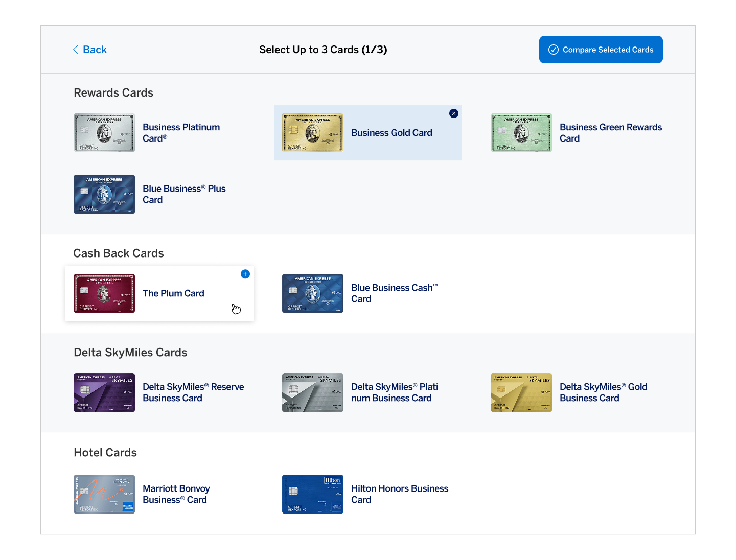Click the Business Gold Card label
The height and width of the screenshot is (560, 736).
tap(392, 133)
